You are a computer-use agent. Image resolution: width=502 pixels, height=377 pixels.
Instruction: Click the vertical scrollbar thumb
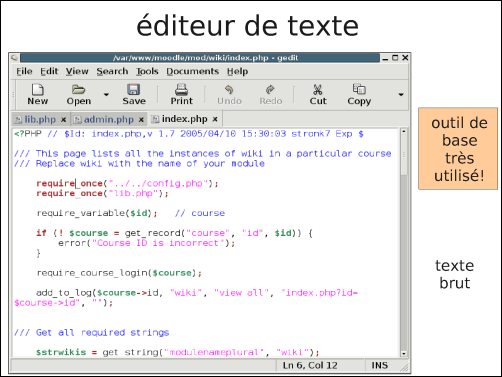click(404, 155)
